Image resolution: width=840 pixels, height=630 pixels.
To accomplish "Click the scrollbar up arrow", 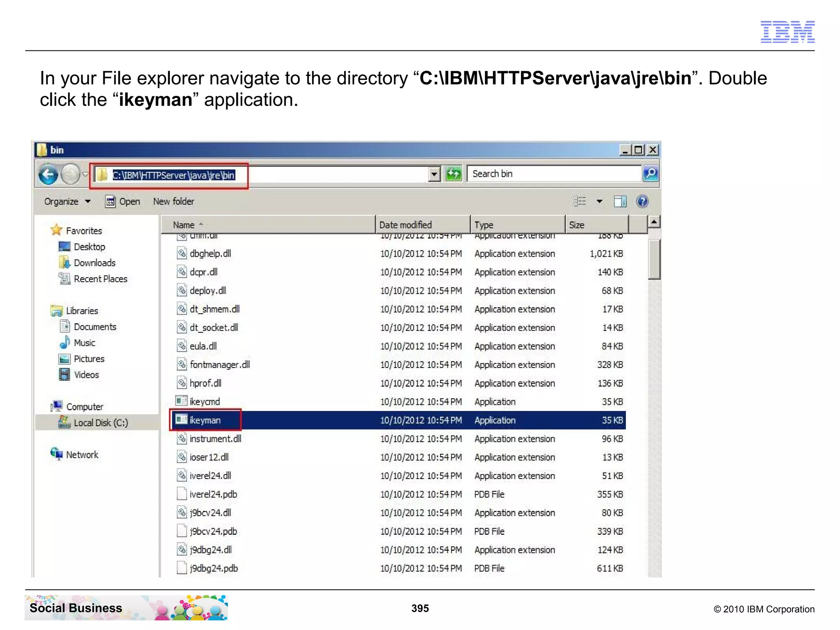I will (x=654, y=222).
